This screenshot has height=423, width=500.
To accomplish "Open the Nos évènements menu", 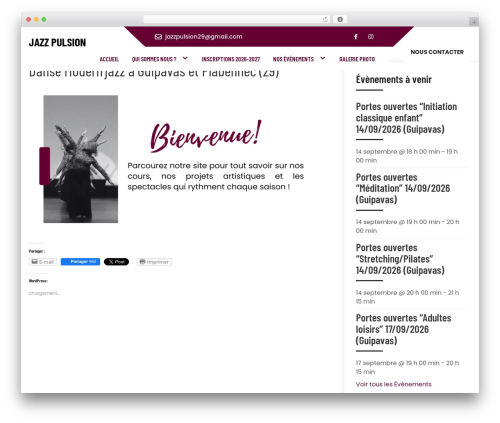I will coord(293,59).
